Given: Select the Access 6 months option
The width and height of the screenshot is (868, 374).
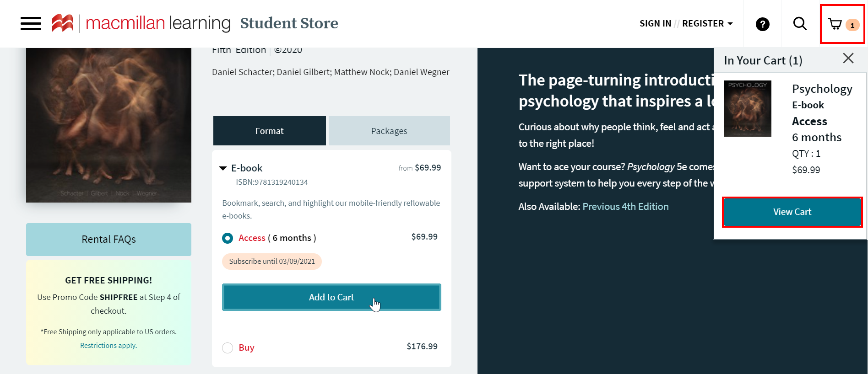Looking at the screenshot, I should 228,238.
